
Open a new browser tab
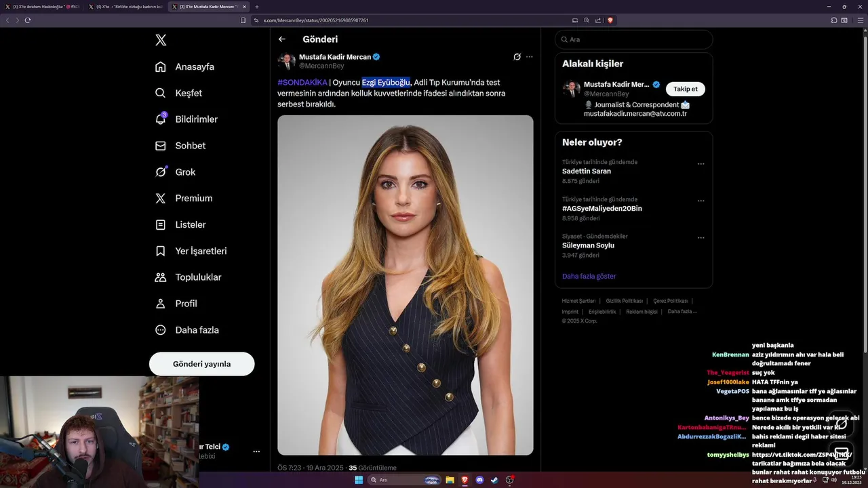tap(257, 7)
